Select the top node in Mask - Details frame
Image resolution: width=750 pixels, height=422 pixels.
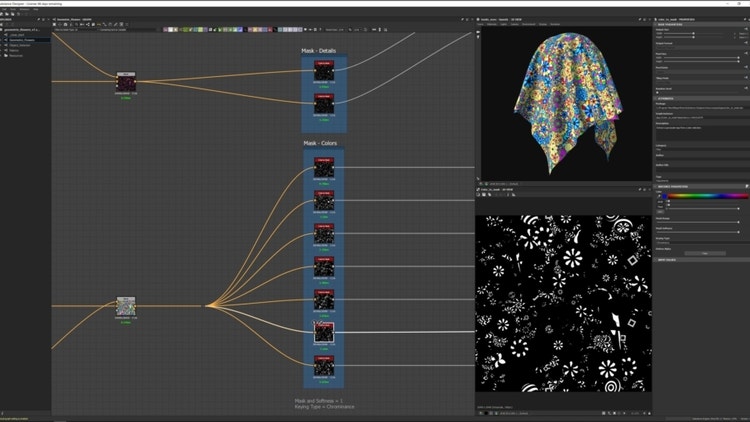coord(323,69)
